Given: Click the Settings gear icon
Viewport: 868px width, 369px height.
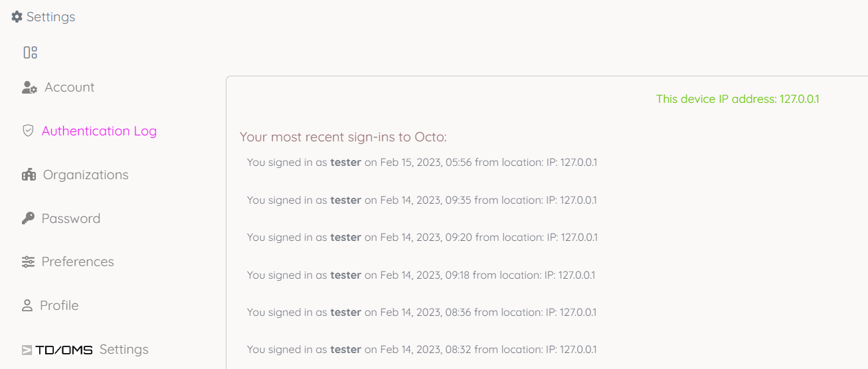Looking at the screenshot, I should (x=17, y=17).
